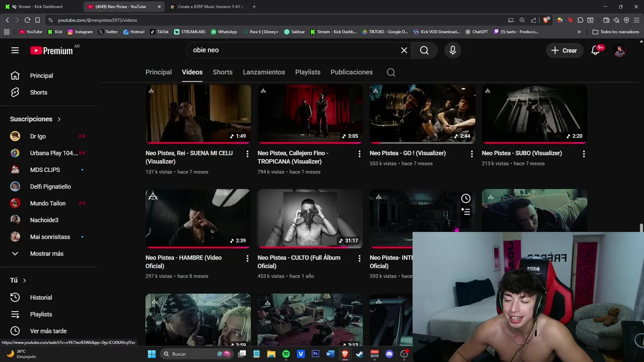The image size is (644, 362).
Task: Show hidden bookmarks overflow chevron
Action: [579, 32]
